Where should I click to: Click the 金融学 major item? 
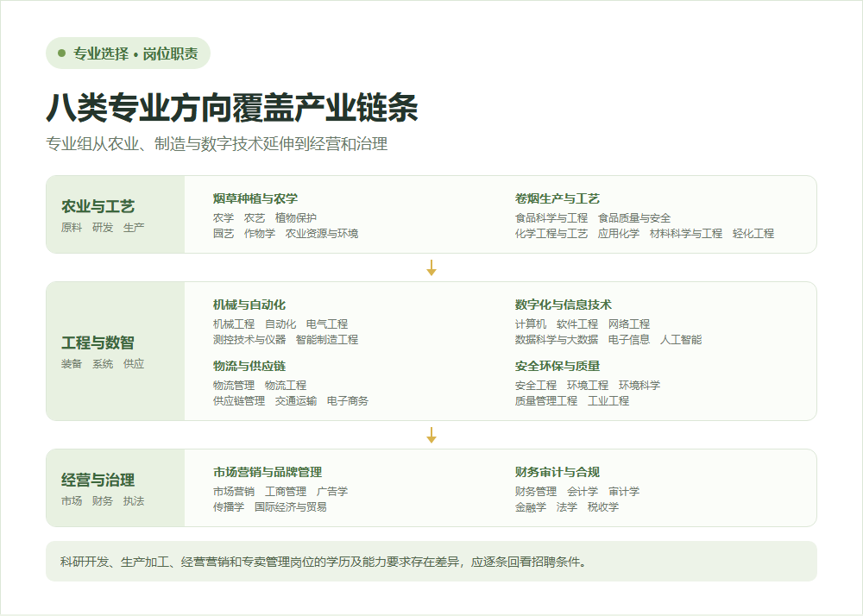(531, 507)
